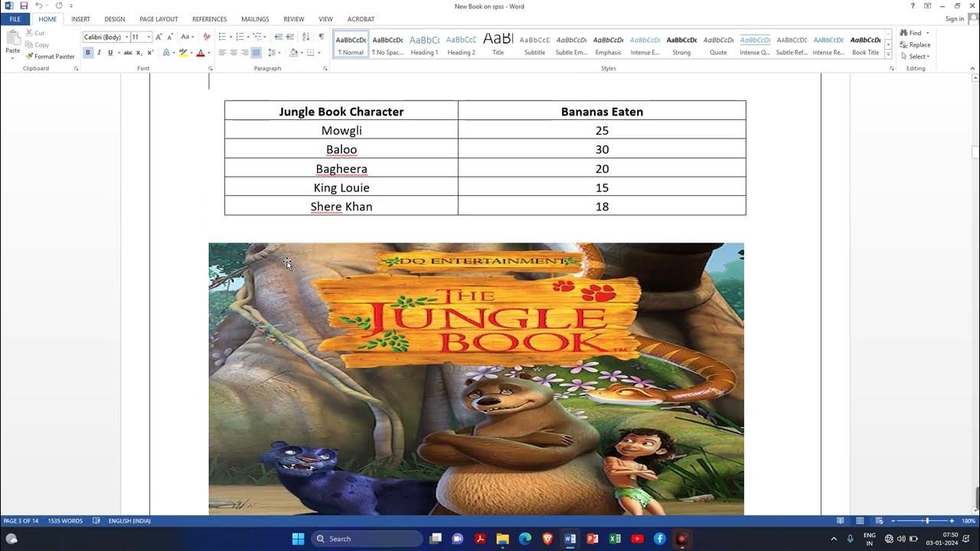Screen dimensions: 980x551
Task: Open the proofing errors status icon
Action: (96, 521)
